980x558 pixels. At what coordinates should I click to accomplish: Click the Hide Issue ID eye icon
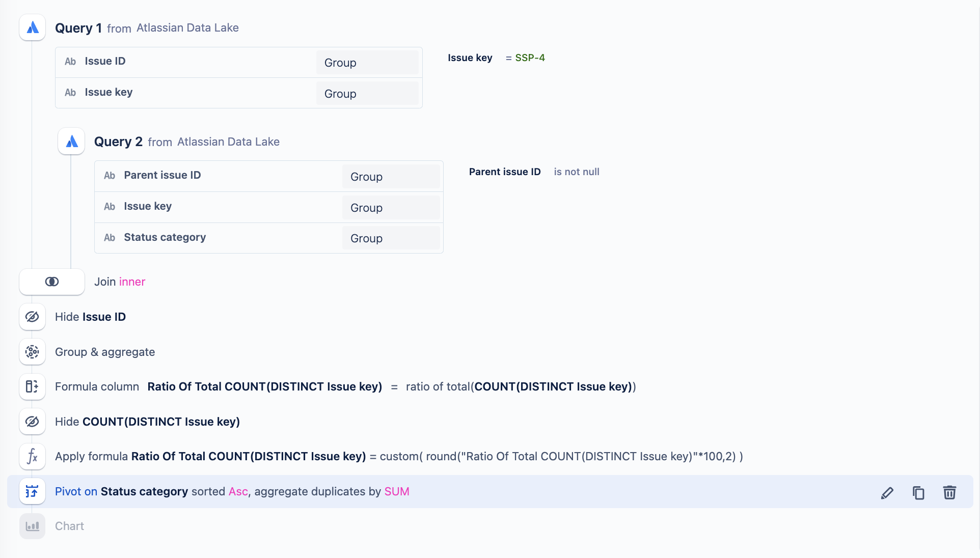pyautogui.click(x=32, y=317)
